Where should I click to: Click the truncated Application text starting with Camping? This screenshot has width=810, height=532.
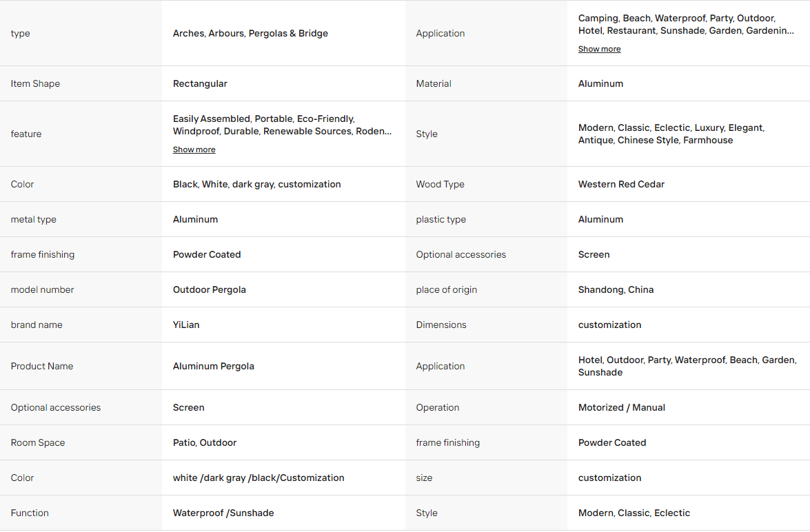[686, 24]
